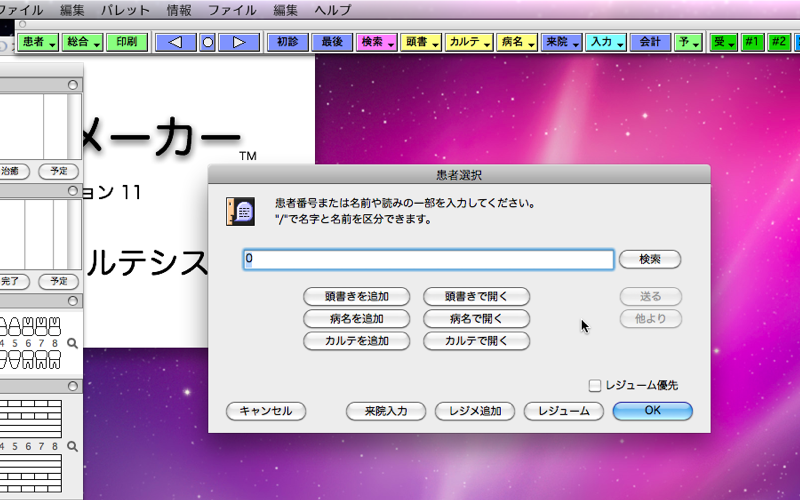
Task: Click the right arrow next record button
Action: coord(238,42)
